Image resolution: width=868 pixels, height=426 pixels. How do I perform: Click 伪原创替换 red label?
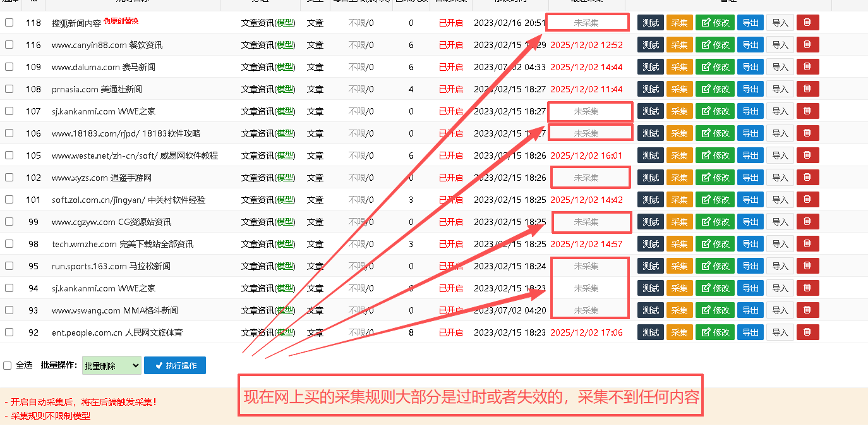[121, 21]
